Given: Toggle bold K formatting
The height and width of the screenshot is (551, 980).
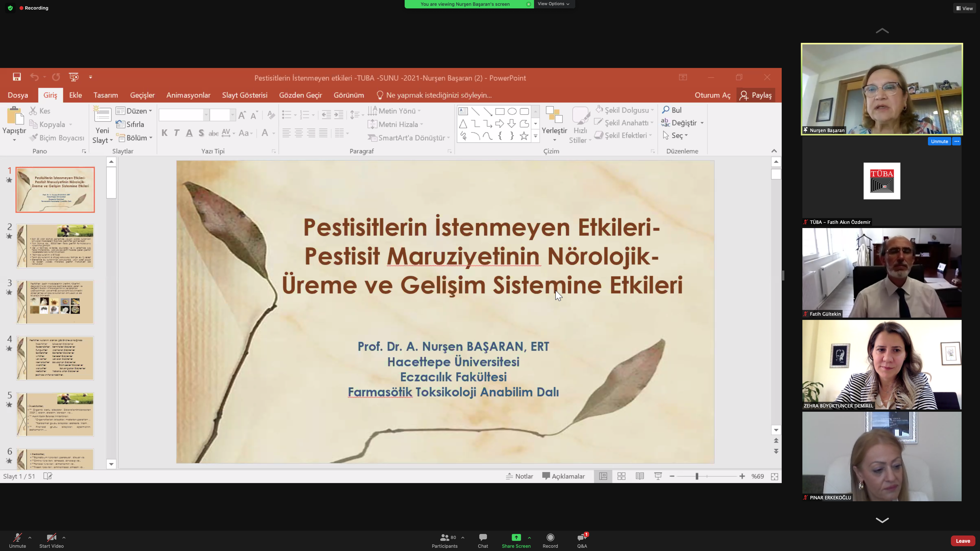Looking at the screenshot, I should point(164,133).
